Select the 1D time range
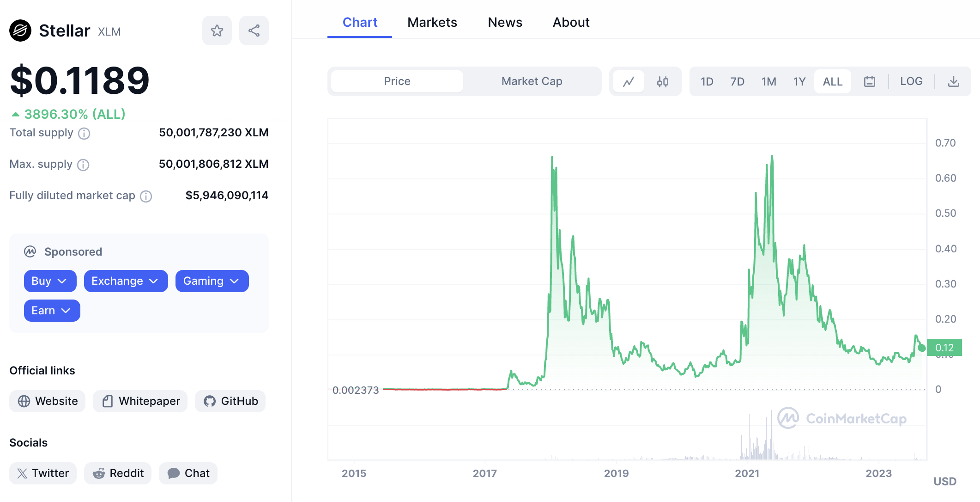The image size is (980, 502). (707, 82)
